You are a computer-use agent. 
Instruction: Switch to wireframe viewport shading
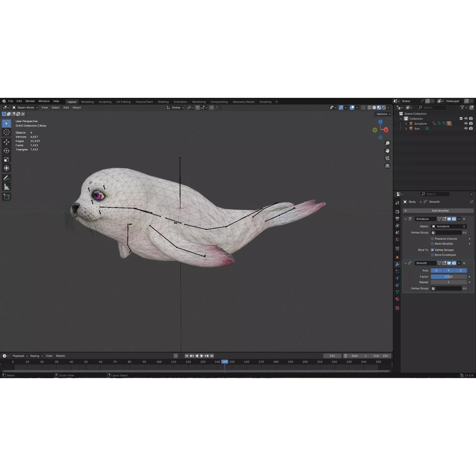coord(369,108)
